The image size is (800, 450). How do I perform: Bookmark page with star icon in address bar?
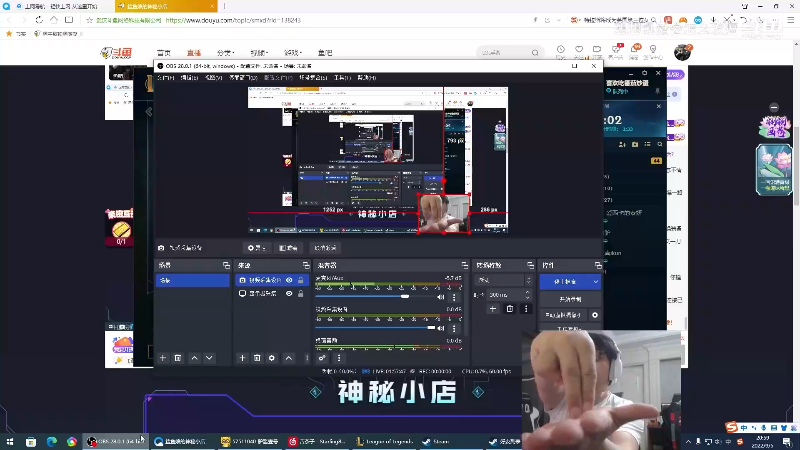[89, 20]
